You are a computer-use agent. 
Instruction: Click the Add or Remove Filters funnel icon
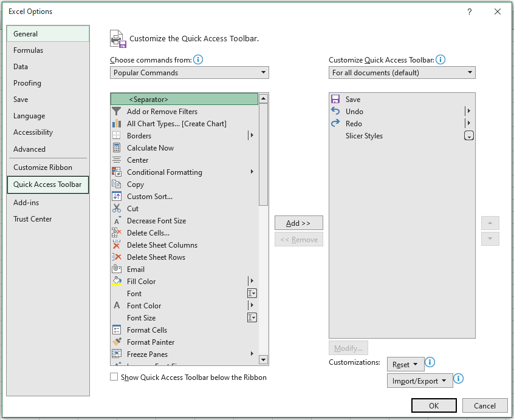tap(117, 111)
